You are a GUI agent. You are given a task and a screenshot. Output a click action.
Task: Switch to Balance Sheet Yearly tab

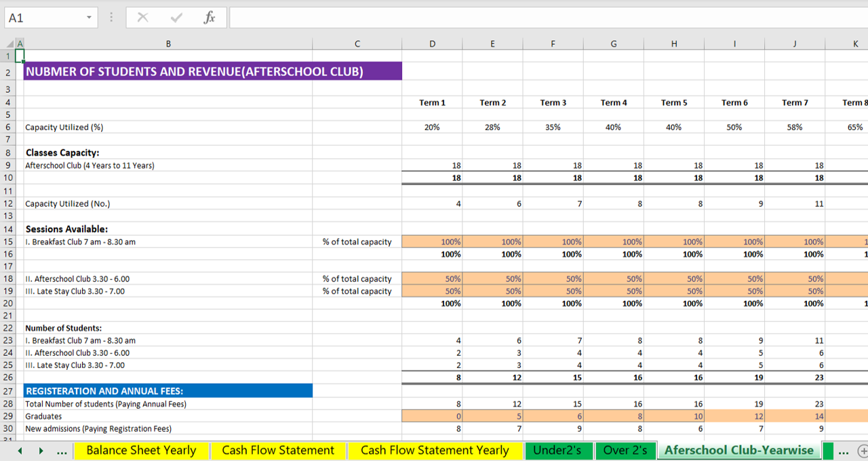click(141, 451)
